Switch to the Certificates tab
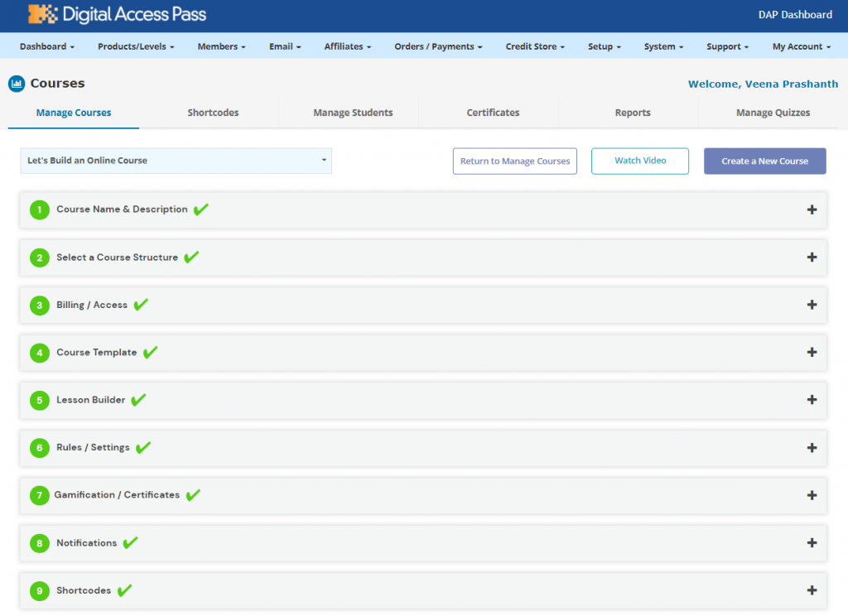The image size is (848, 616). tap(493, 112)
